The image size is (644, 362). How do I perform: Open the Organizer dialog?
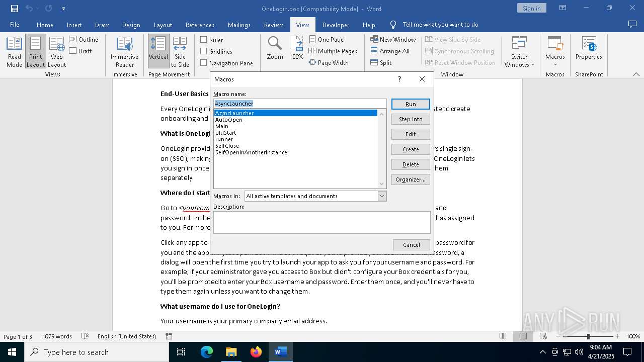(411, 179)
